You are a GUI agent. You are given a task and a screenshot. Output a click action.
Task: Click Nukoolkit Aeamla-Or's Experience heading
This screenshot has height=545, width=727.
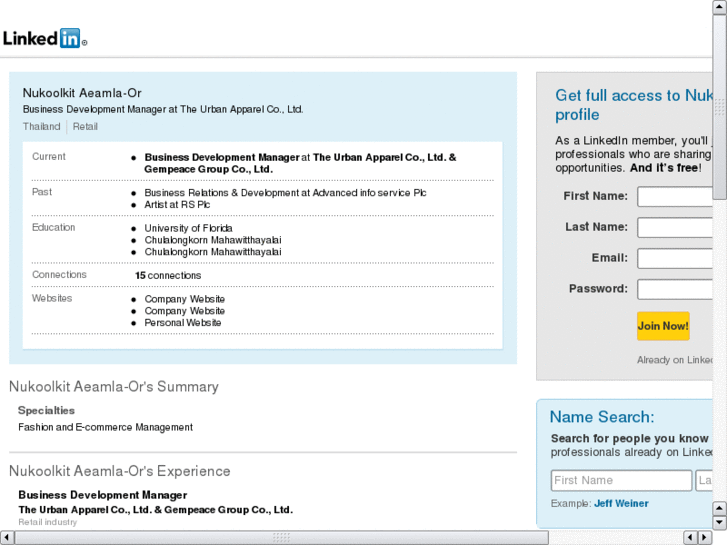120,471
